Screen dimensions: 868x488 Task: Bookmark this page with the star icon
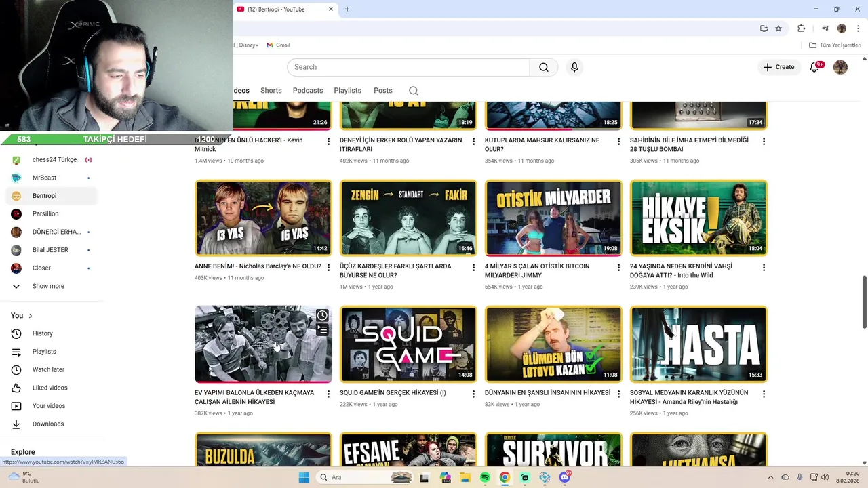coord(778,28)
